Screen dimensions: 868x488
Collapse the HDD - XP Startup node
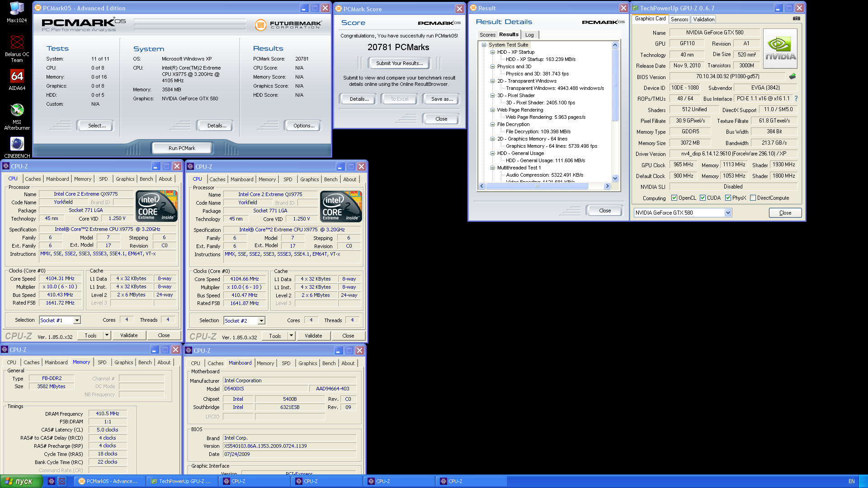tap(492, 52)
